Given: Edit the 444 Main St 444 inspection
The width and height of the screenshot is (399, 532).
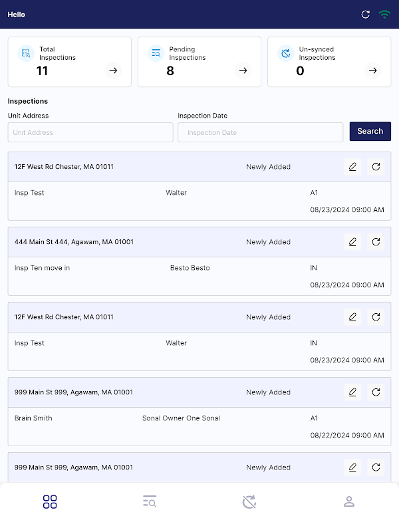Looking at the screenshot, I should pos(352,242).
